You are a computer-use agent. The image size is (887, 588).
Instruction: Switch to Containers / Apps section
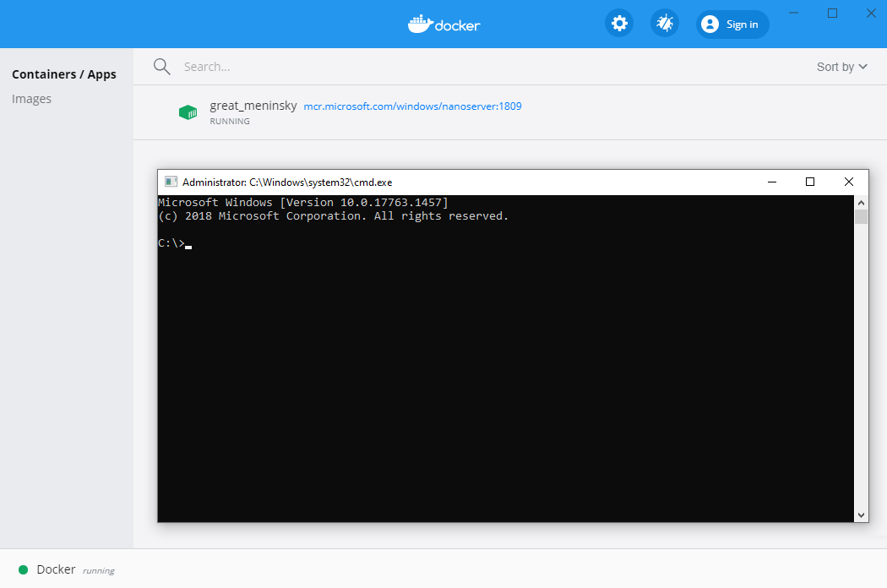pyautogui.click(x=64, y=74)
